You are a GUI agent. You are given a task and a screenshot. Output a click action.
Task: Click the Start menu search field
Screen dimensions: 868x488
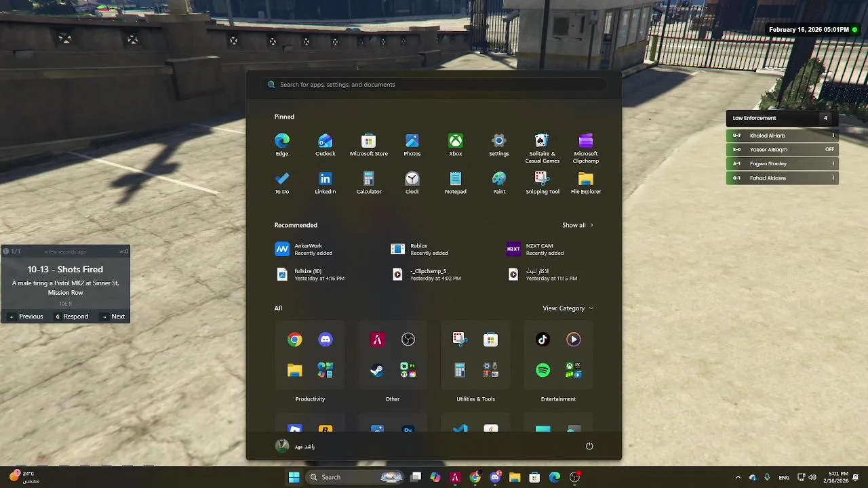[x=434, y=85]
